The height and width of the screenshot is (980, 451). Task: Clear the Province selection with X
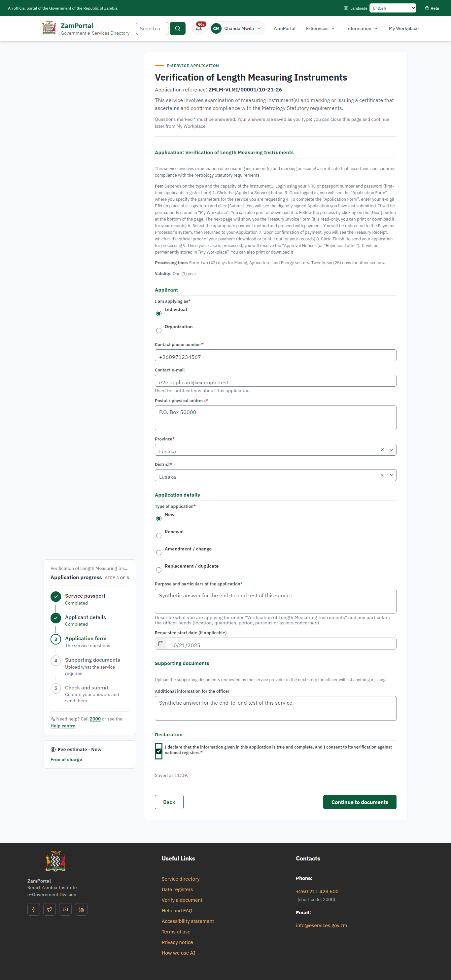(x=382, y=450)
